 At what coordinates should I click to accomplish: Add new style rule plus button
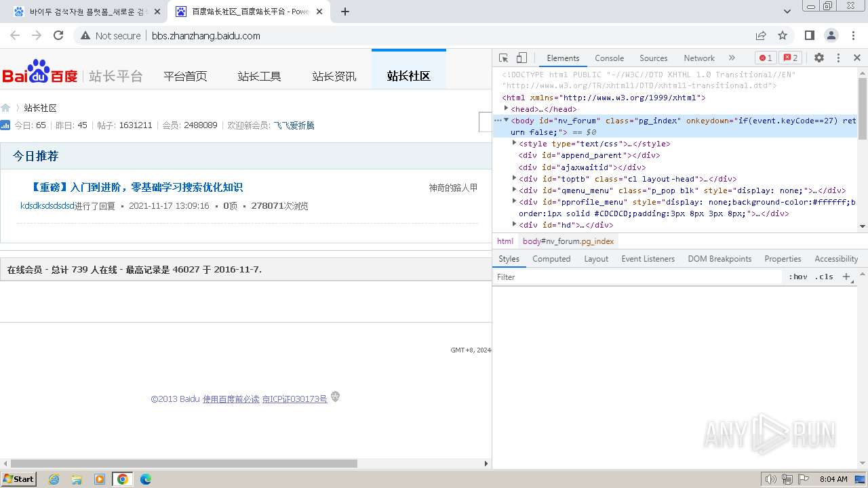(846, 277)
